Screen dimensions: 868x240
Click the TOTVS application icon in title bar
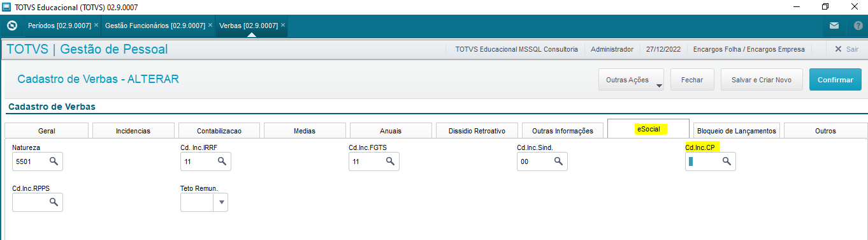[7, 7]
